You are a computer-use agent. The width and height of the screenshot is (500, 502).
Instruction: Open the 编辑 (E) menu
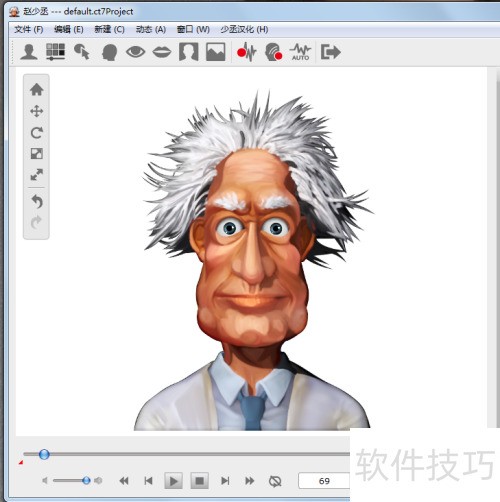(x=69, y=30)
